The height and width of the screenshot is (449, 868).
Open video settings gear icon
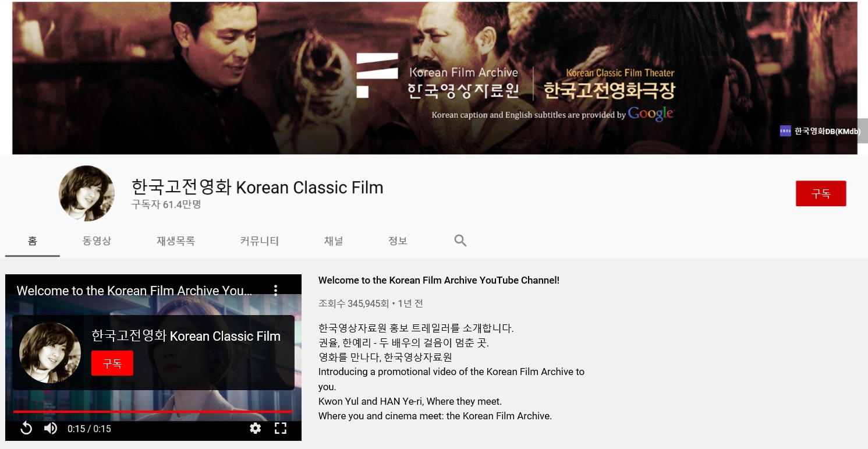[x=255, y=429]
